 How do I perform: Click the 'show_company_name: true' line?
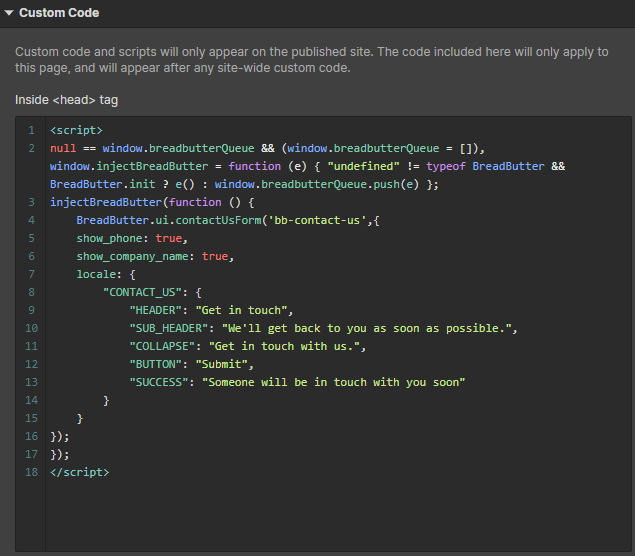coord(155,256)
